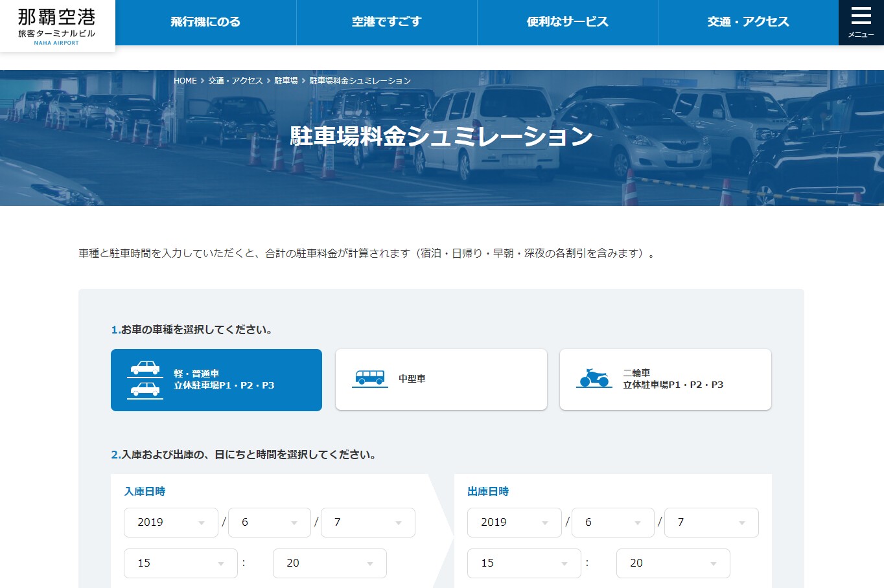The image size is (884, 588).
Task: Click the page heading 駐車場料金シュミレーション
Action: tap(441, 136)
